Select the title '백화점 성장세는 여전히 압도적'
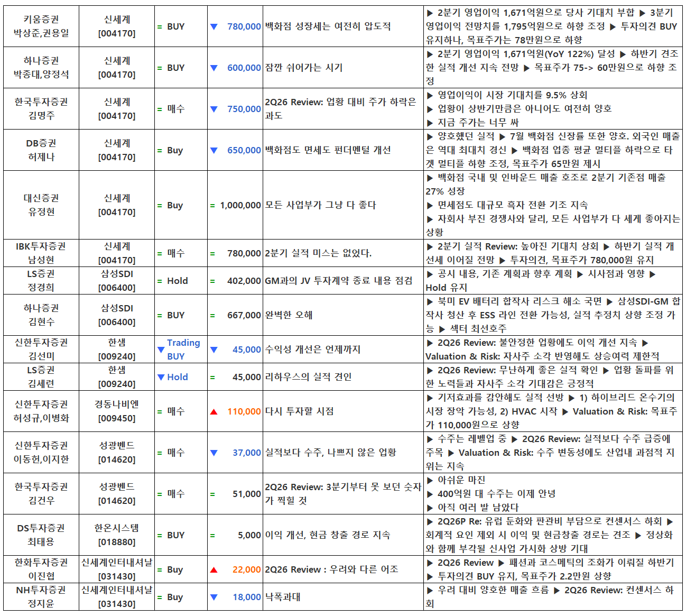The image size is (686, 616). (x=328, y=26)
